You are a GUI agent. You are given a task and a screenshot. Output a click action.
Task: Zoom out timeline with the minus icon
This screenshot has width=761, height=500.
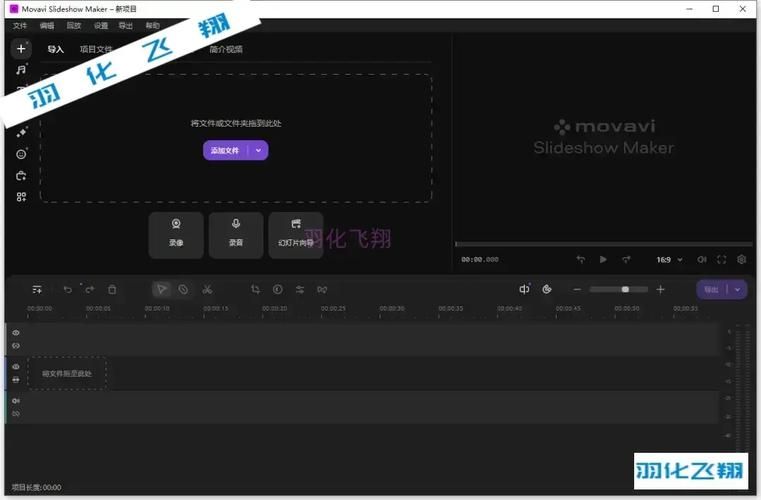tap(577, 289)
